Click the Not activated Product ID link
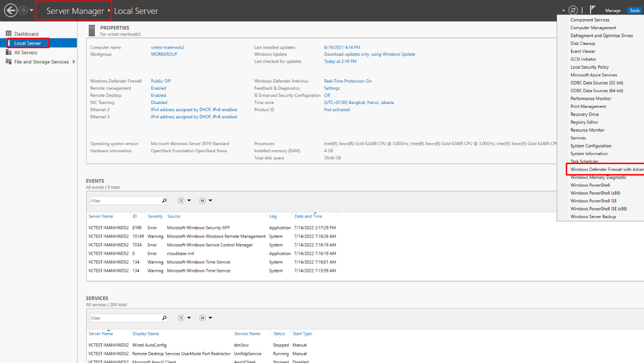The height and width of the screenshot is (363, 644). pyautogui.click(x=337, y=110)
